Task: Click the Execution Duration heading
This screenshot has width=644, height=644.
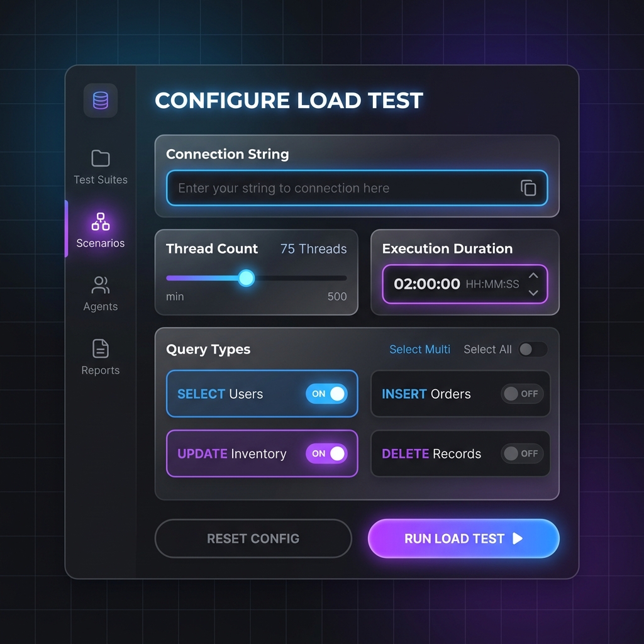Action: pyautogui.click(x=447, y=248)
